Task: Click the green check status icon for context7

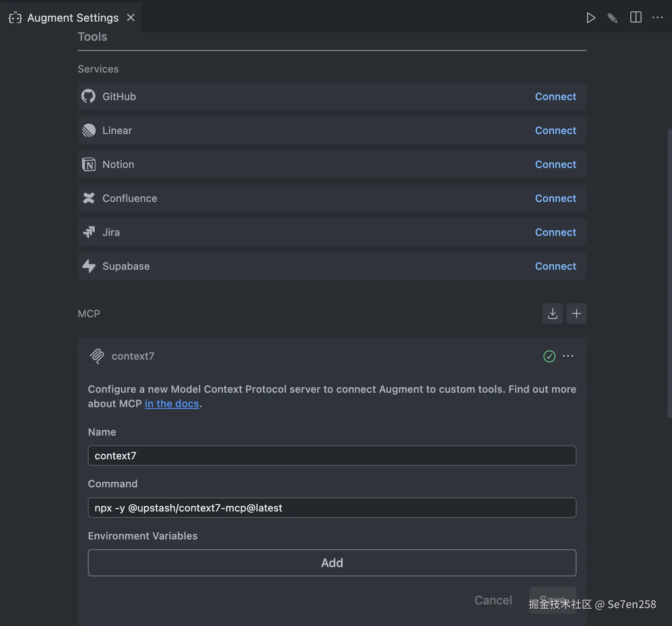Action: 549,356
